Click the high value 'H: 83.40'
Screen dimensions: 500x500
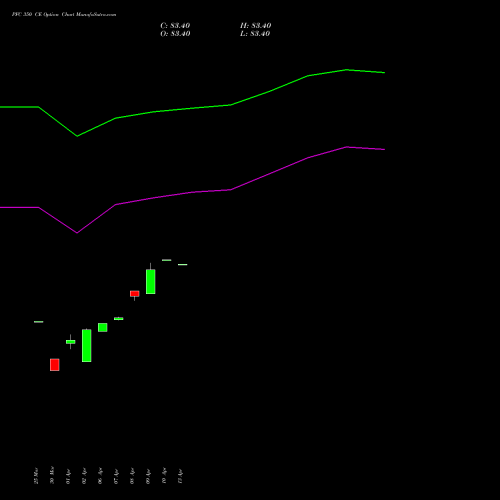click(x=256, y=26)
